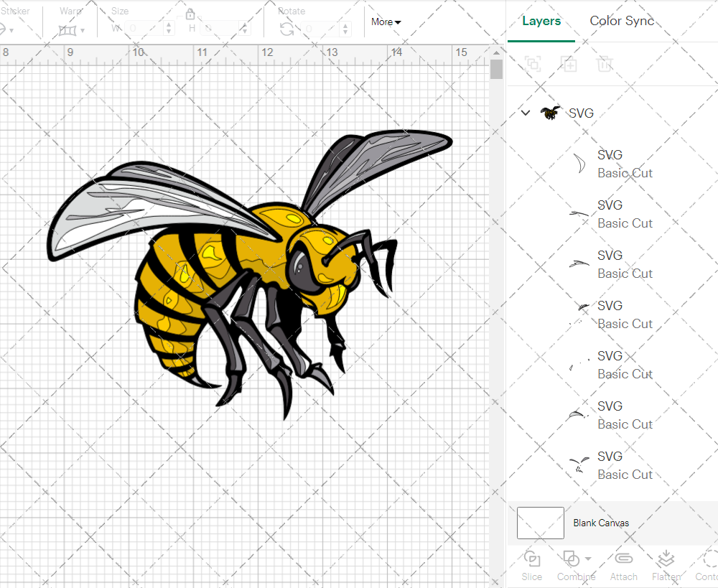718x588 pixels.
Task: Click the Blank Canvas swatch
Action: (541, 523)
